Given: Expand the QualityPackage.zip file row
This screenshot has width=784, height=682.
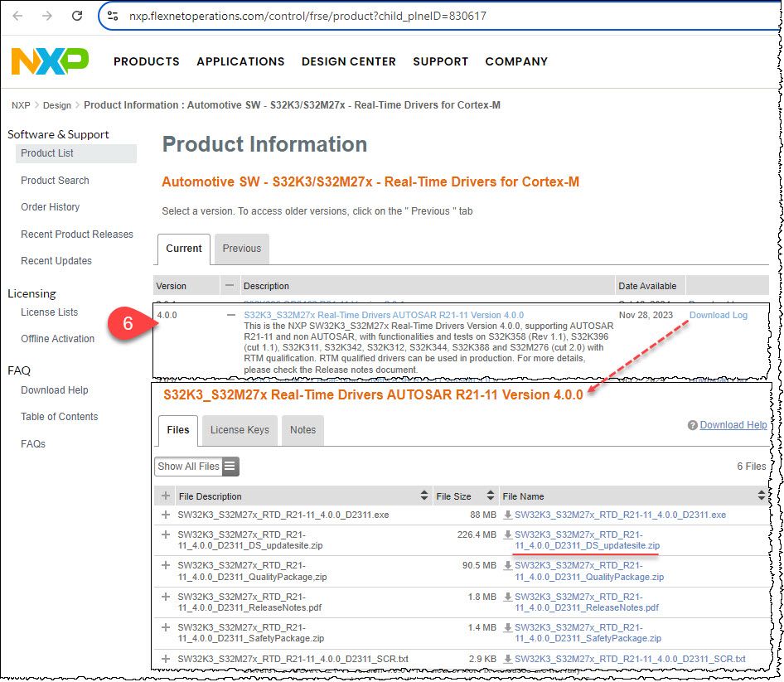Looking at the screenshot, I should 166,565.
